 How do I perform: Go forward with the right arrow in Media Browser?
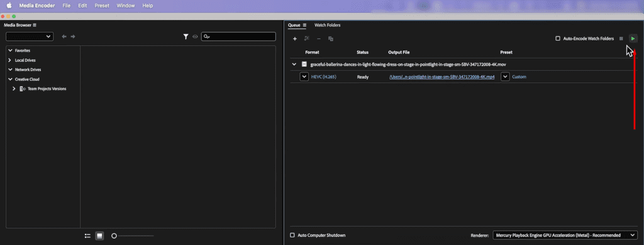[x=73, y=37]
